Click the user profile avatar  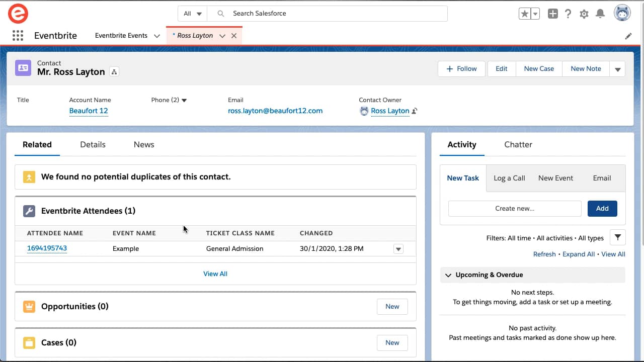pyautogui.click(x=622, y=13)
